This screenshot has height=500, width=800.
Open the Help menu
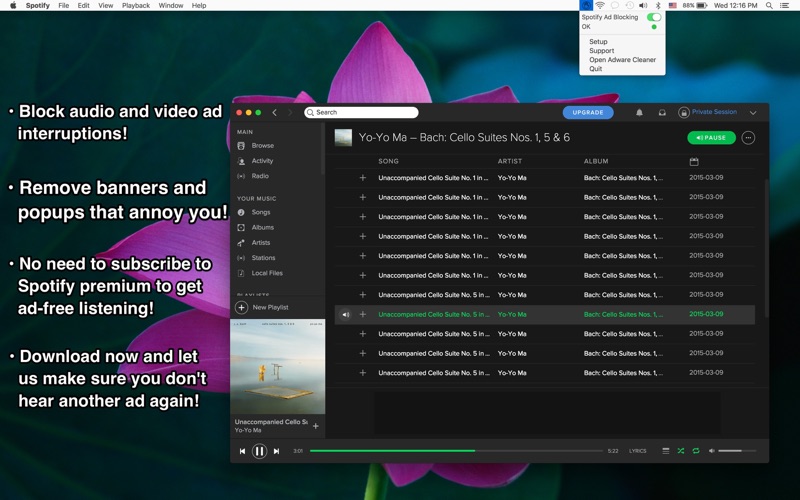click(199, 6)
